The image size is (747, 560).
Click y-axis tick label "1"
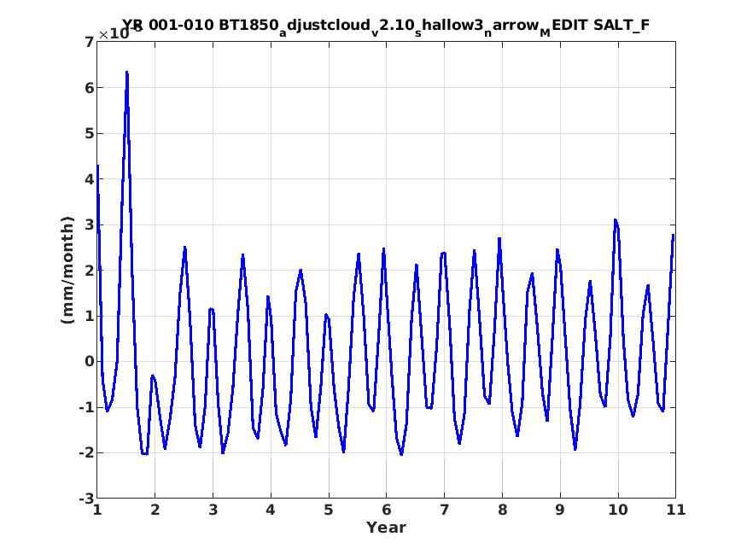(x=90, y=316)
